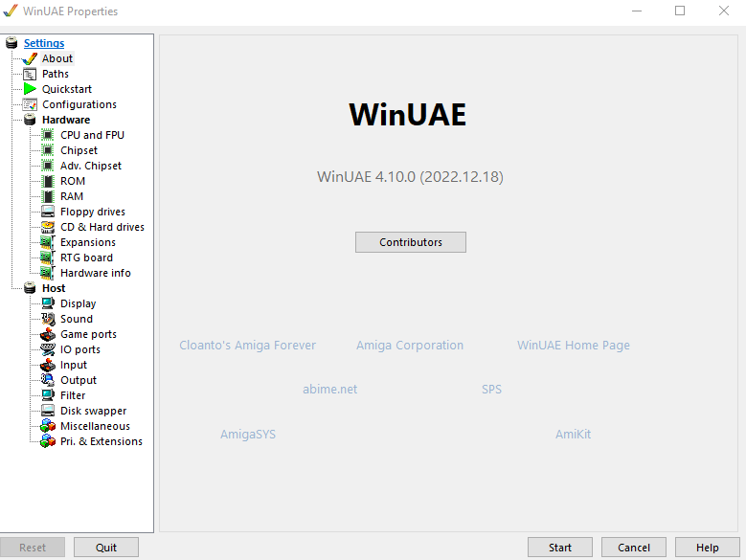Click the Input joystick icon
Screen dimensions: 746x560
(x=48, y=365)
